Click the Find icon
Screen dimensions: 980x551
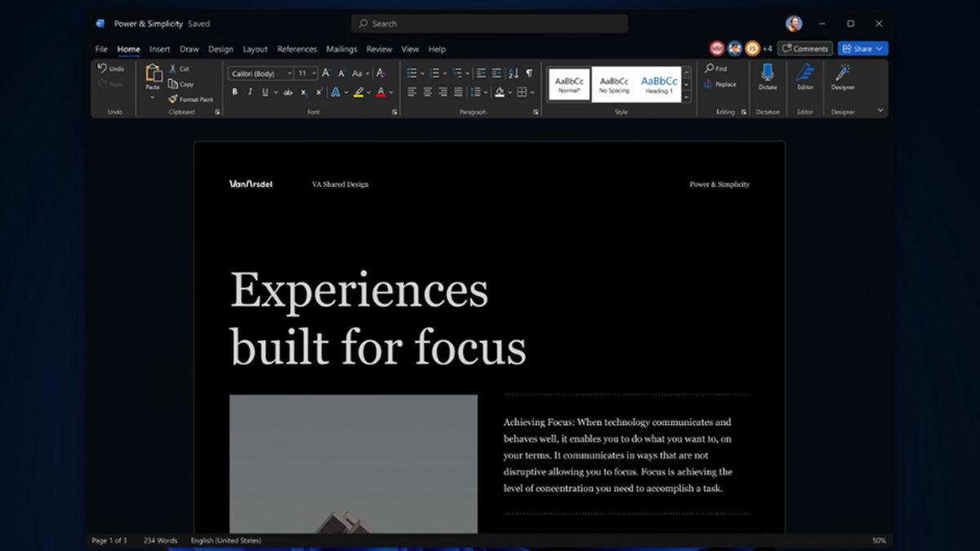pos(710,68)
